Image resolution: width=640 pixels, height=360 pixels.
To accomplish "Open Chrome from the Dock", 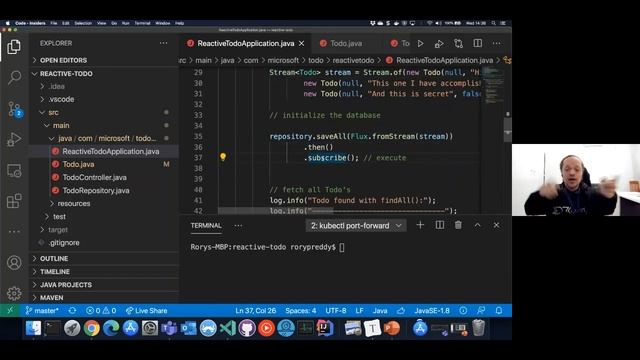I will click(92, 328).
